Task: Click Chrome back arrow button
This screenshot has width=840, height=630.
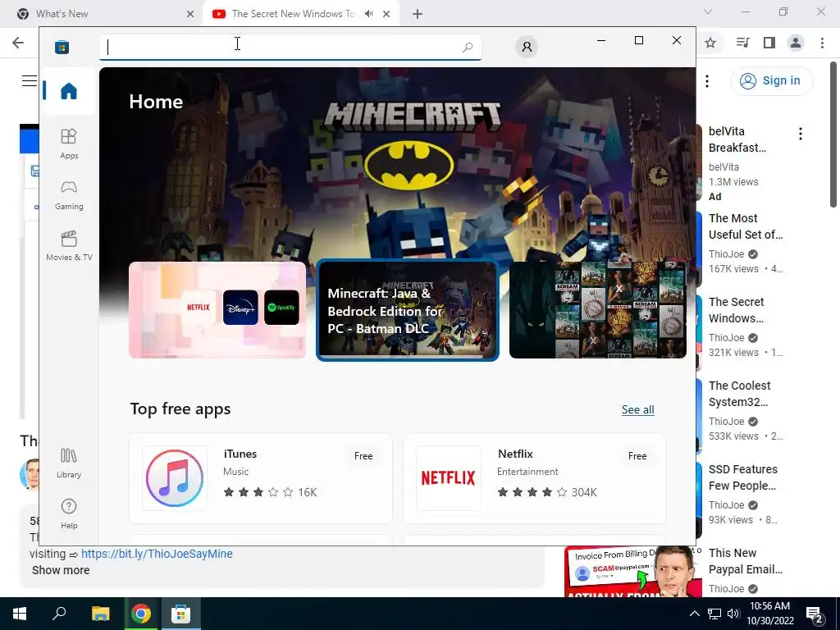Action: coord(18,43)
